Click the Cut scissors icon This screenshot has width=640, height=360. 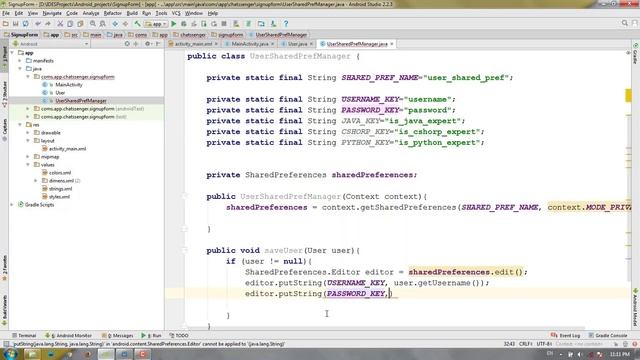tap(60, 24)
